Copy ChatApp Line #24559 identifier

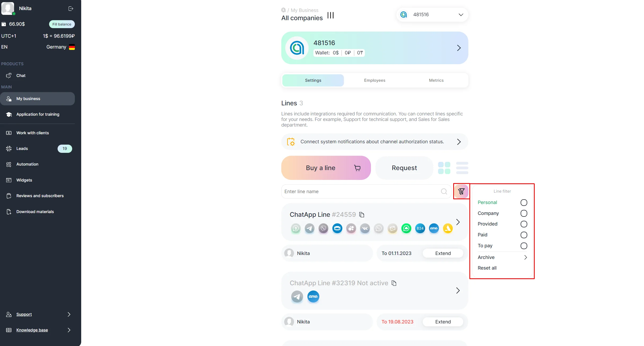(362, 215)
